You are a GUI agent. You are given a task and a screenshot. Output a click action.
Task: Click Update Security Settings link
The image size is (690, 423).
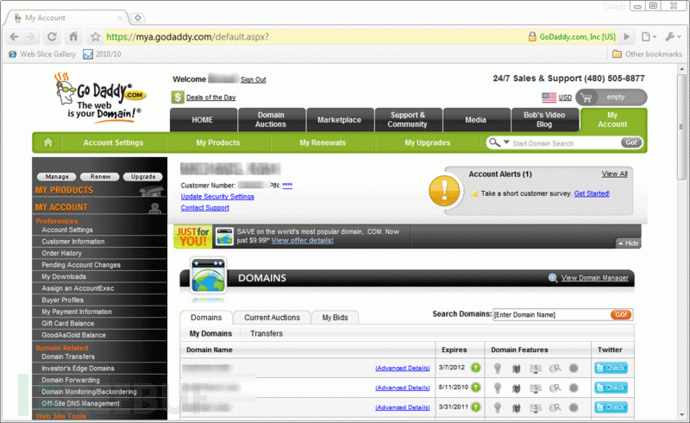tap(217, 197)
